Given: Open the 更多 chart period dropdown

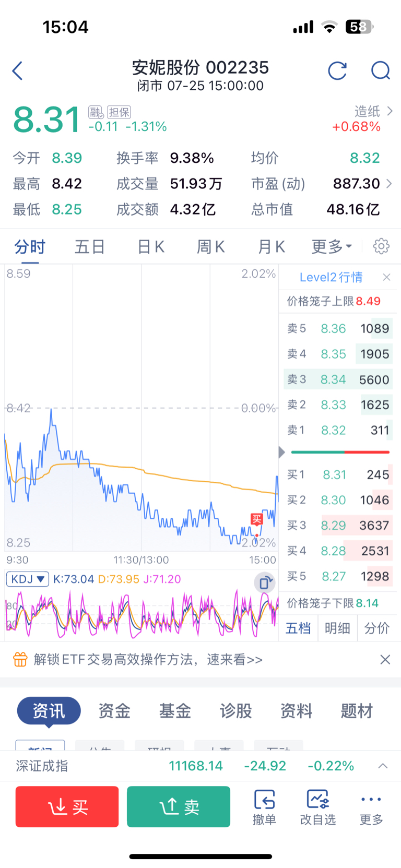Looking at the screenshot, I should pyautogui.click(x=332, y=246).
